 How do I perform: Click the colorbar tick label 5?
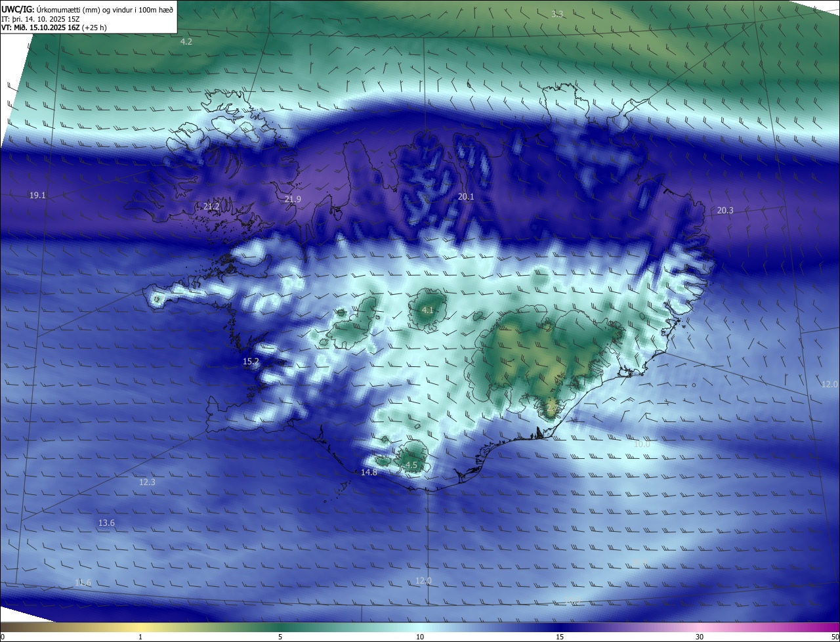coord(280,636)
